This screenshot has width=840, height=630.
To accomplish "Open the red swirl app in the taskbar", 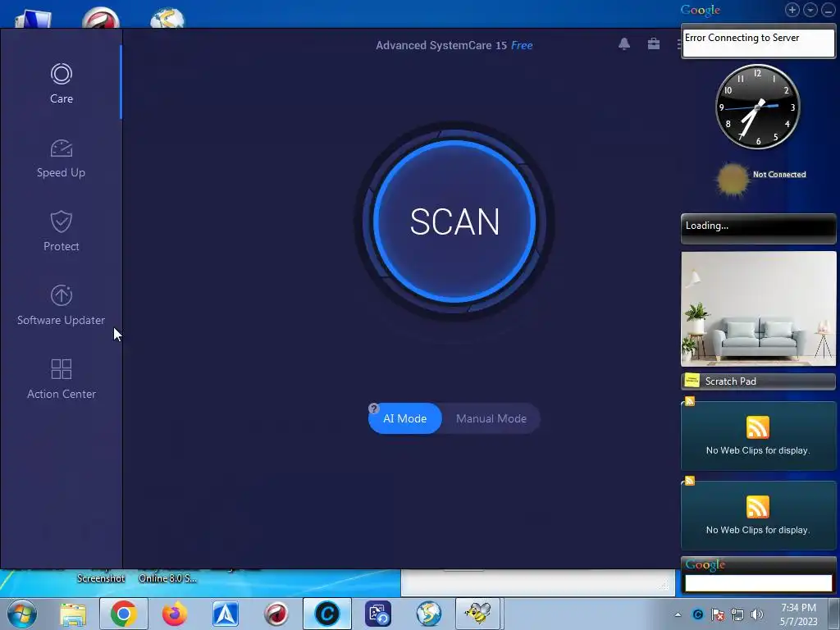I will (276, 614).
